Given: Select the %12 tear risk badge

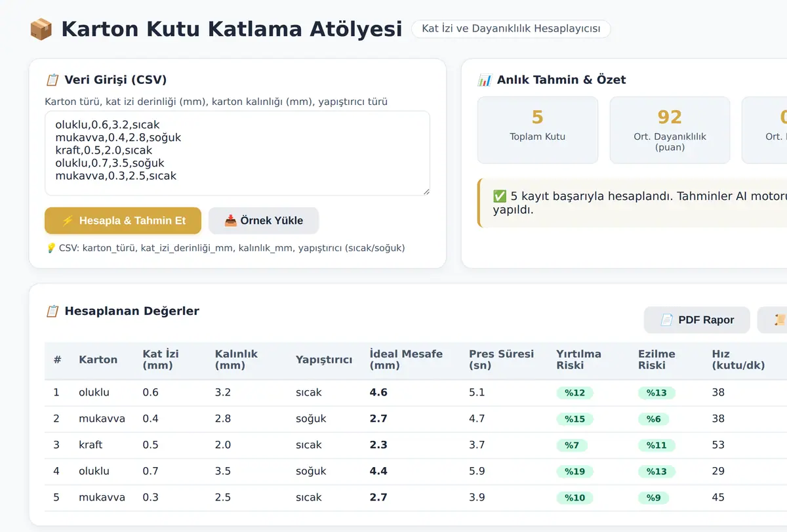Looking at the screenshot, I should 575,393.
